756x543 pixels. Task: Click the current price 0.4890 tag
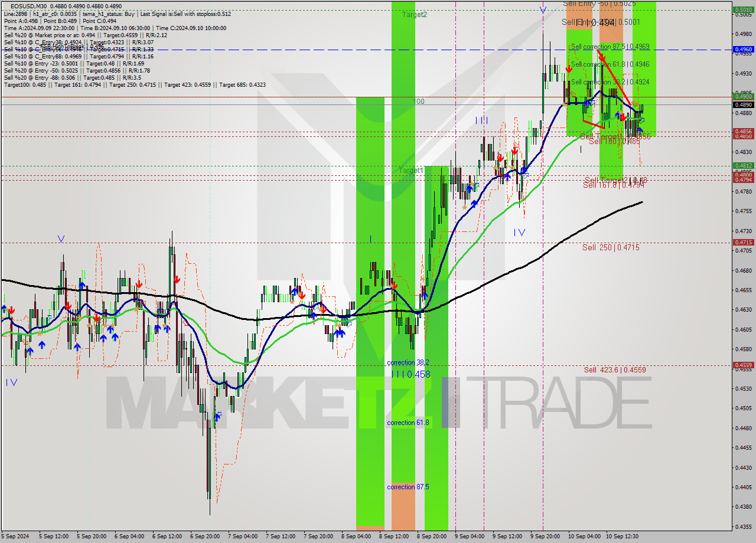tap(742, 104)
